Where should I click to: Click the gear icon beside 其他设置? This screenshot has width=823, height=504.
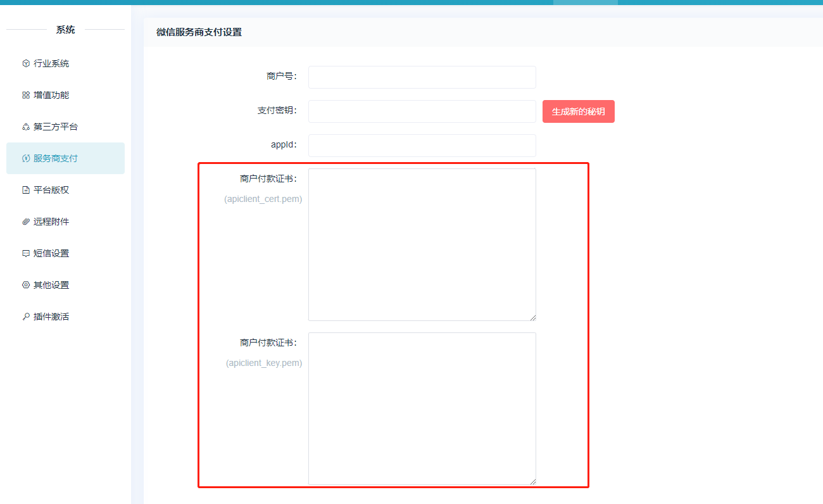(26, 285)
